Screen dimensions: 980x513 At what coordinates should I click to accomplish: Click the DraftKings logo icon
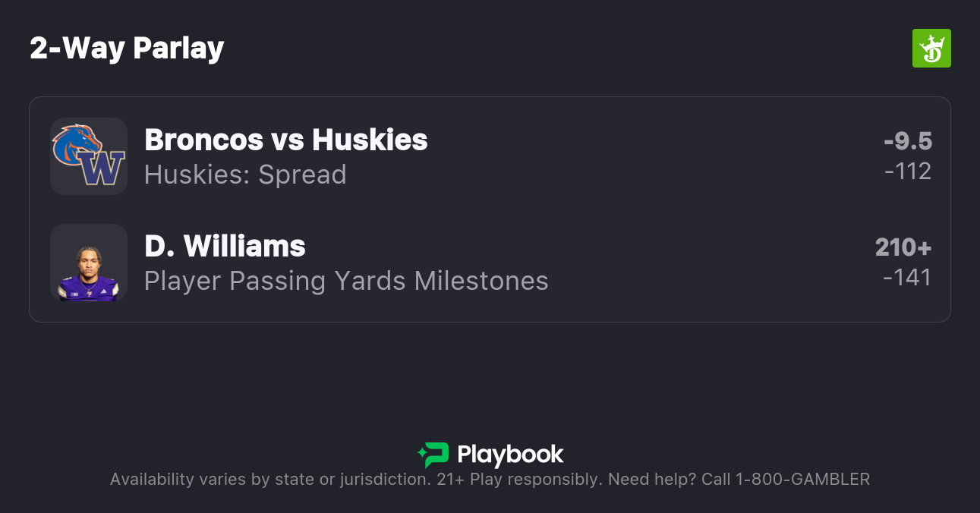pyautogui.click(x=931, y=49)
